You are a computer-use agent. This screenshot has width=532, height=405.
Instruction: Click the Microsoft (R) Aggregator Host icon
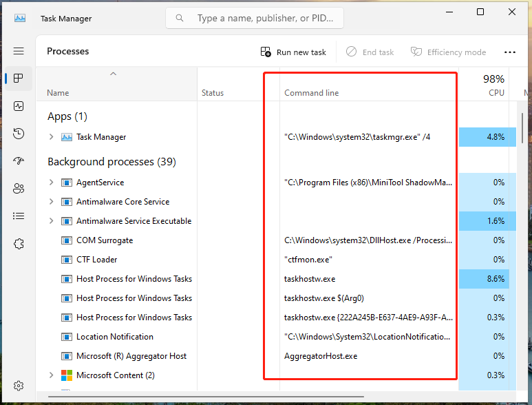[67, 356]
